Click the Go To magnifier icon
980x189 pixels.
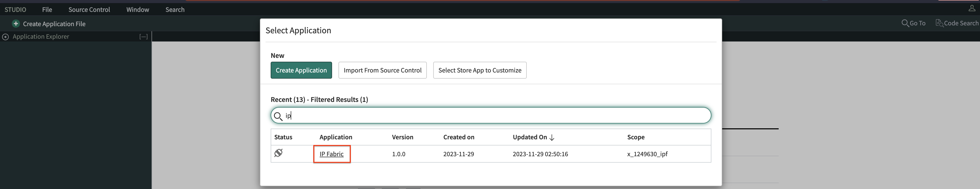(x=905, y=23)
